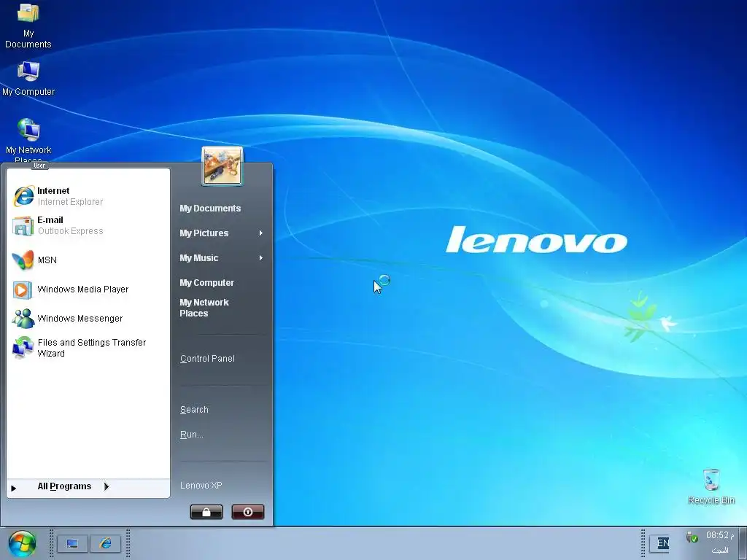Expand All Programs with right arrow
This screenshot has width=747, height=560.
click(107, 486)
